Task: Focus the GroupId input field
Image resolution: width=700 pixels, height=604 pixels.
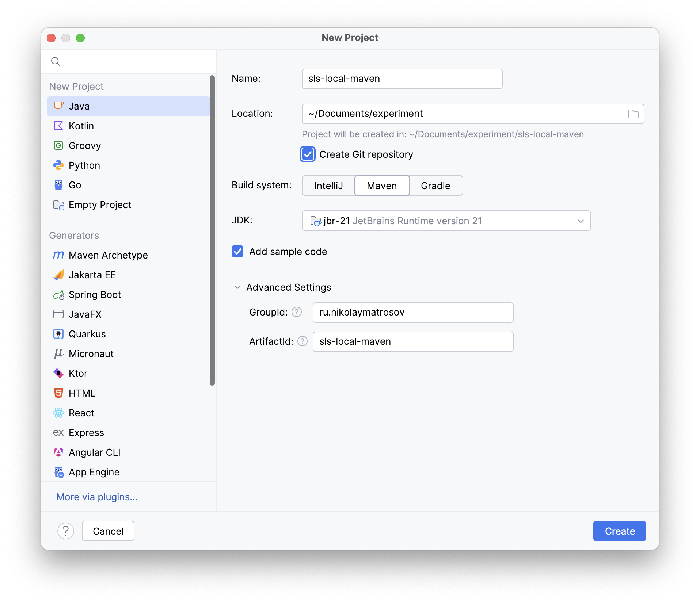Action: (x=413, y=312)
